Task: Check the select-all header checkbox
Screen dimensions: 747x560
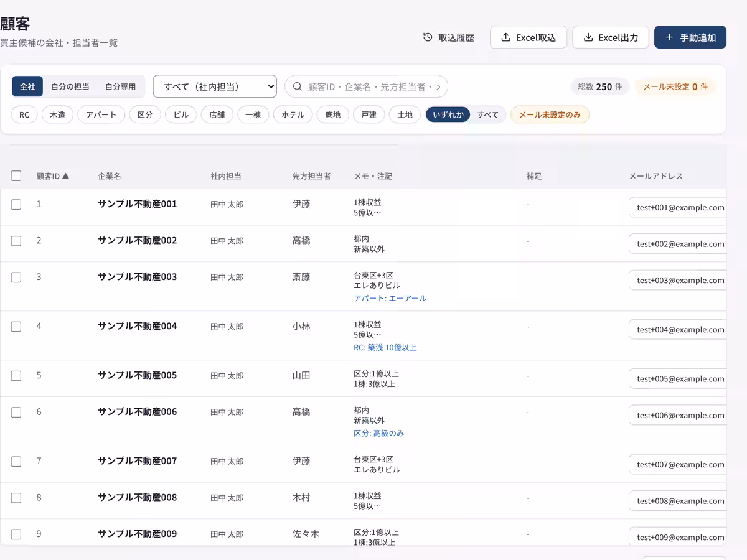Action: (16, 176)
